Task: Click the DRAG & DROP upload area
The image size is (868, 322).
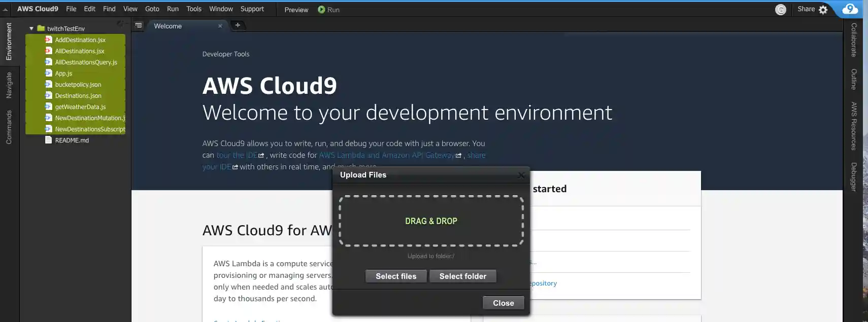Action: pyautogui.click(x=431, y=221)
